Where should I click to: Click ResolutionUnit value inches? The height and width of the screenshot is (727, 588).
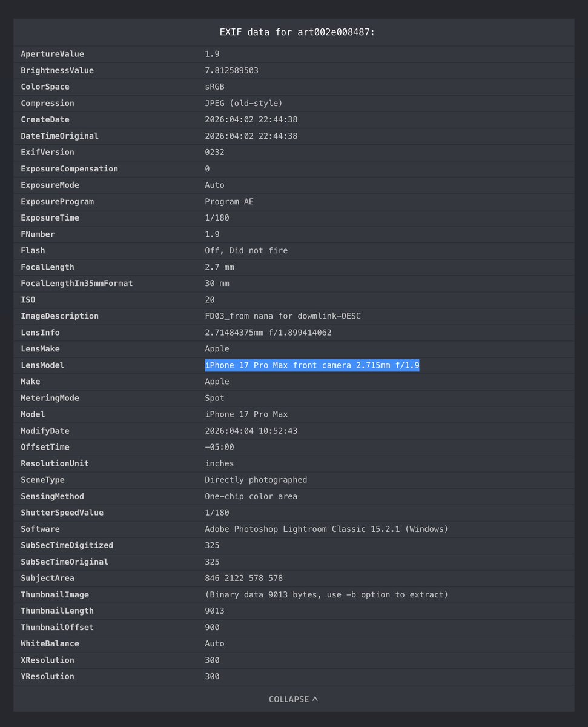pos(219,463)
